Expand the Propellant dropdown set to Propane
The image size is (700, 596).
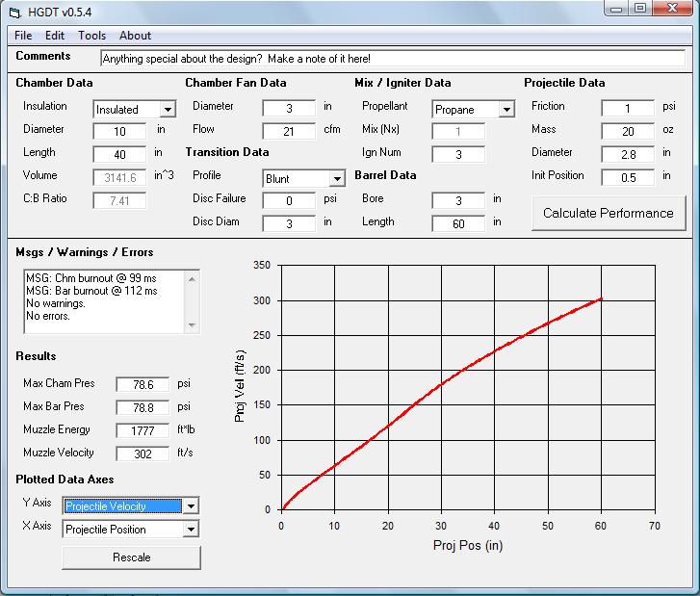click(506, 110)
